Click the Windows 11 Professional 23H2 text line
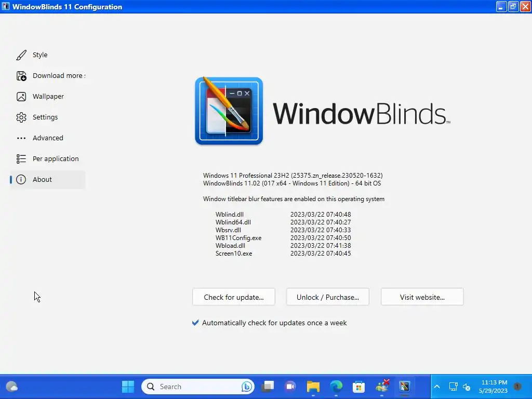This screenshot has height=399, width=532. coord(293,176)
